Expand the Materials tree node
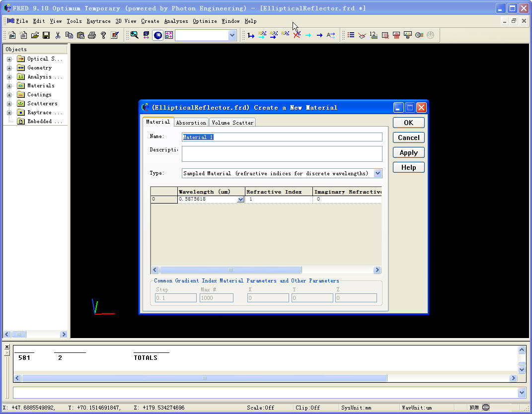The width and height of the screenshot is (532, 414). click(x=9, y=86)
